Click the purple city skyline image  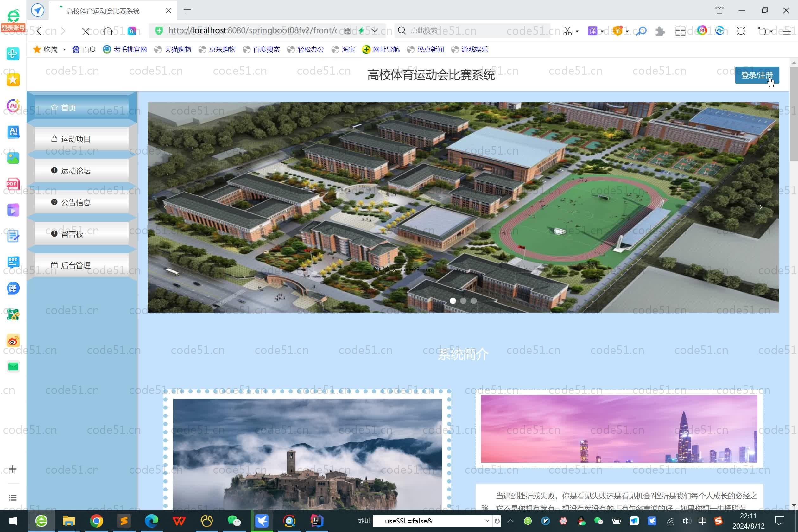tap(619, 428)
